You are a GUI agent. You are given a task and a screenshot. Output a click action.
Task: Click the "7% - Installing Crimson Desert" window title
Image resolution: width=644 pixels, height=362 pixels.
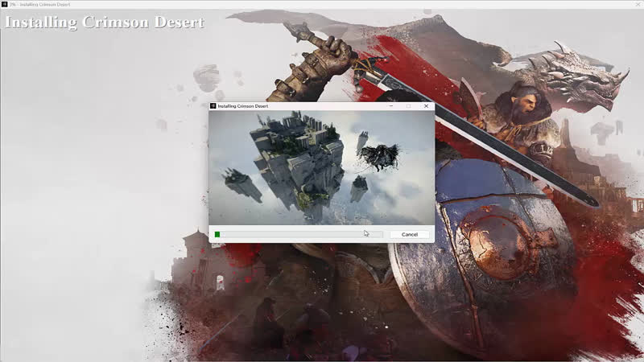pyautogui.click(x=40, y=4)
